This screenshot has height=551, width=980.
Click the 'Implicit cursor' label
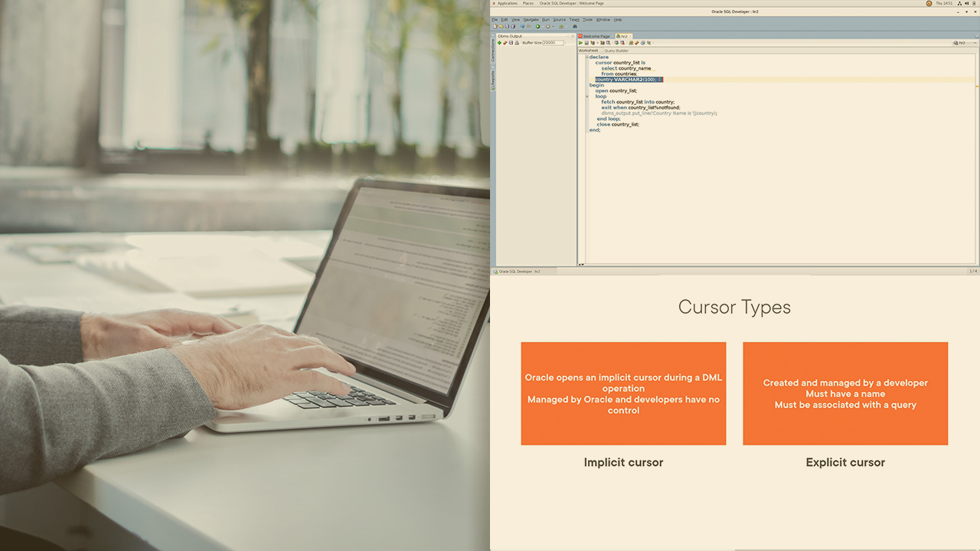pos(623,462)
